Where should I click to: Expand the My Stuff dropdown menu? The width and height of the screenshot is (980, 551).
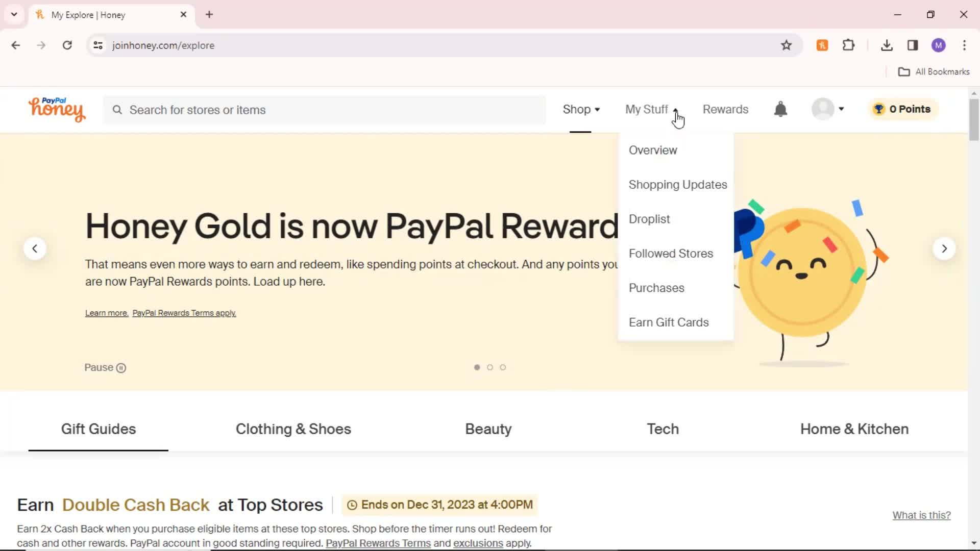click(651, 108)
